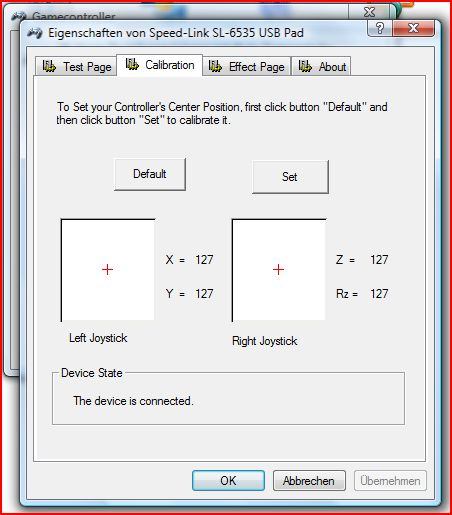Click the Effect Page tab icon
Screen dimensions: 452x515
(x=215, y=66)
